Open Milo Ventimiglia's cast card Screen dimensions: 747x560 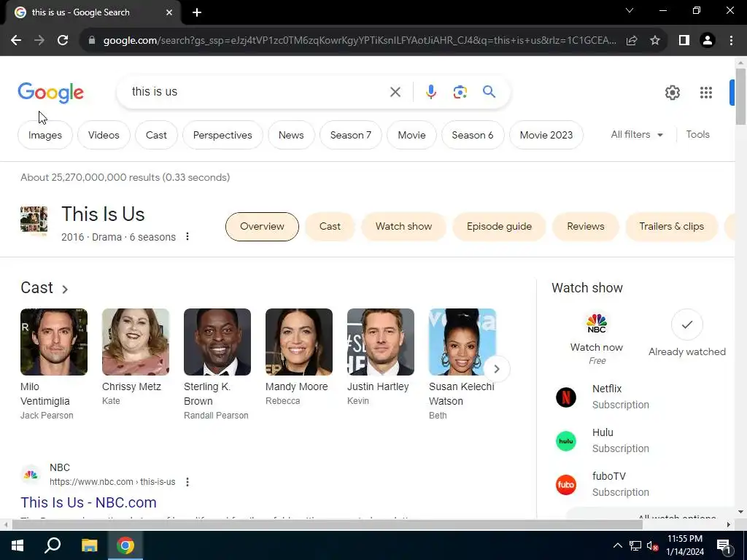click(x=54, y=365)
